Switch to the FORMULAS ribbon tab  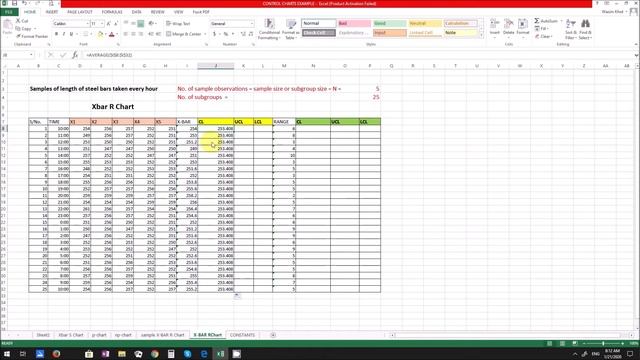coord(112,12)
